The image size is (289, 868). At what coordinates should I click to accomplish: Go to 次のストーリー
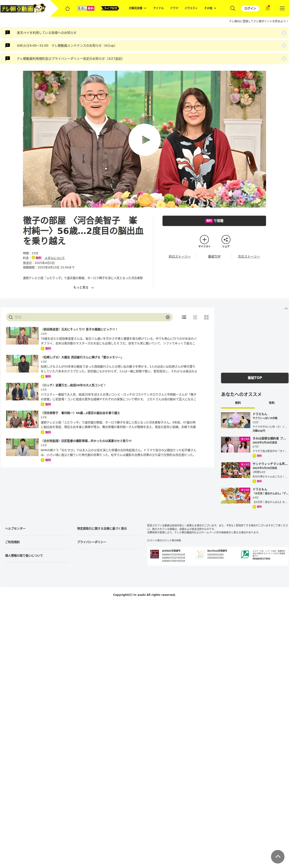[249, 256]
